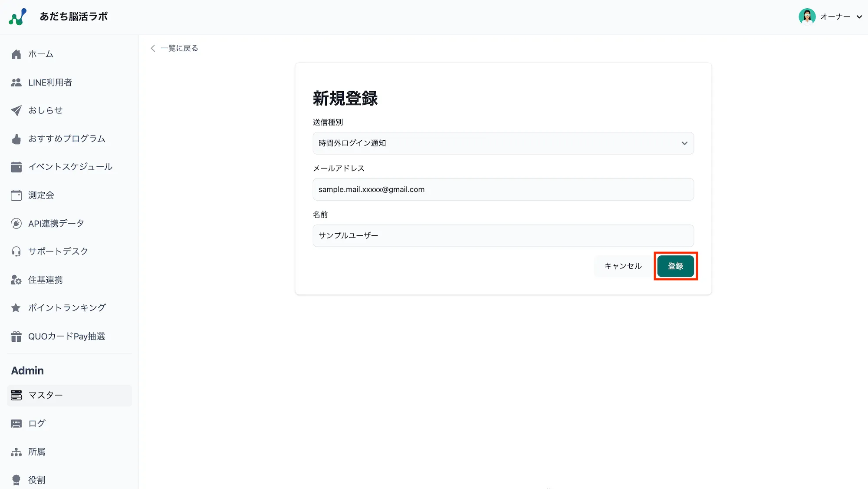Click the あだち脳活ラボ logo
Screen dimensions: 868x489
[x=73, y=16]
